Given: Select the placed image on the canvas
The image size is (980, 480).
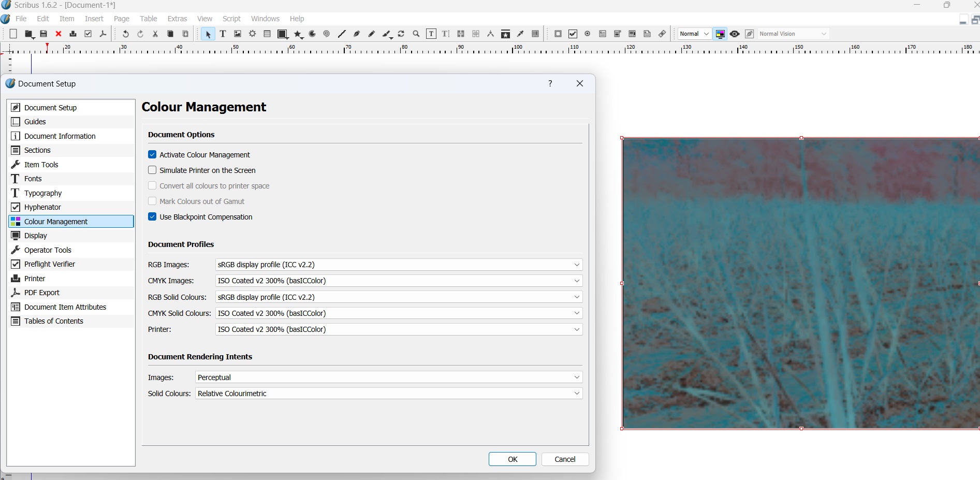Looking at the screenshot, I should point(800,283).
